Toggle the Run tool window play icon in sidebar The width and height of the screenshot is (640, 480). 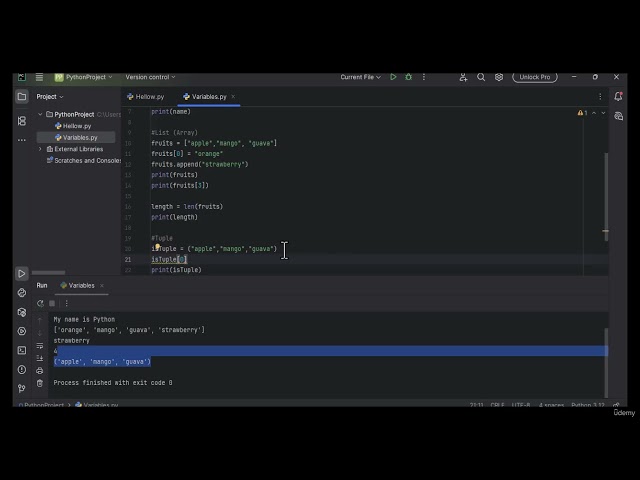click(22, 273)
